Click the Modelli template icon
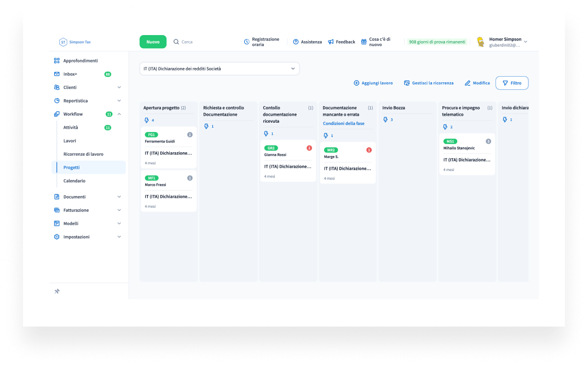The width and height of the screenshot is (588, 366). (56, 224)
